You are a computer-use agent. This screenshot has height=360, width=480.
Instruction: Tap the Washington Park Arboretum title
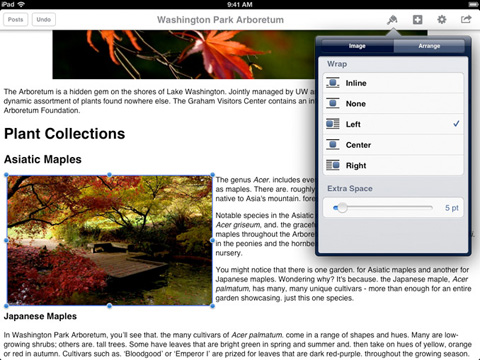[220, 20]
